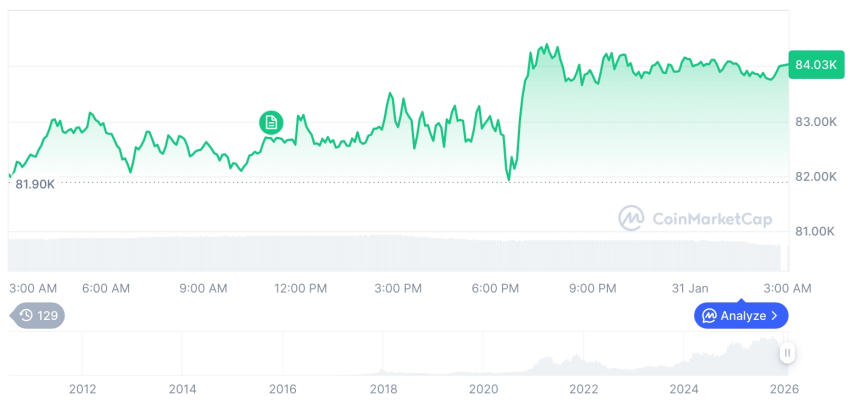Viewport: 860px width, 401px height.
Task: Expand the Analyze chevron arrow
Action: point(774,316)
